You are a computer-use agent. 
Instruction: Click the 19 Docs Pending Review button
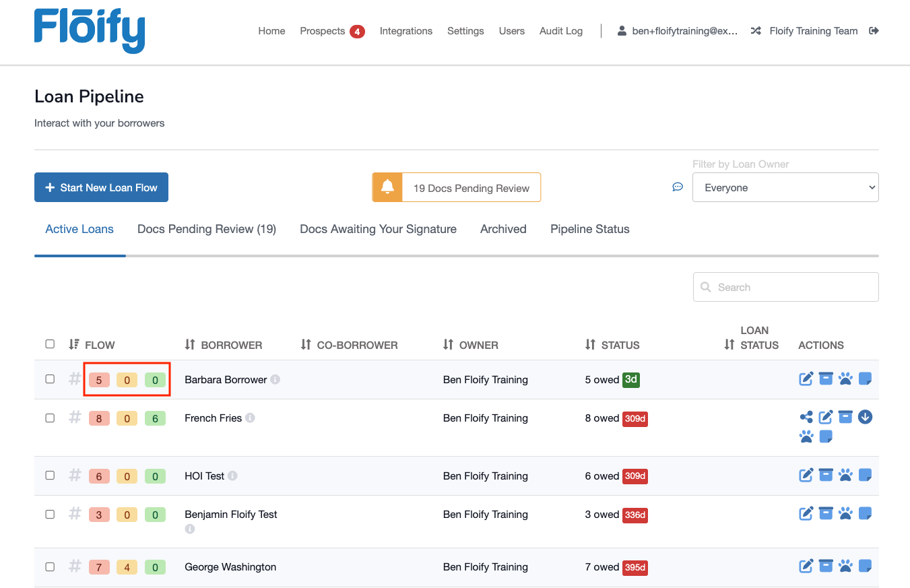tap(457, 188)
